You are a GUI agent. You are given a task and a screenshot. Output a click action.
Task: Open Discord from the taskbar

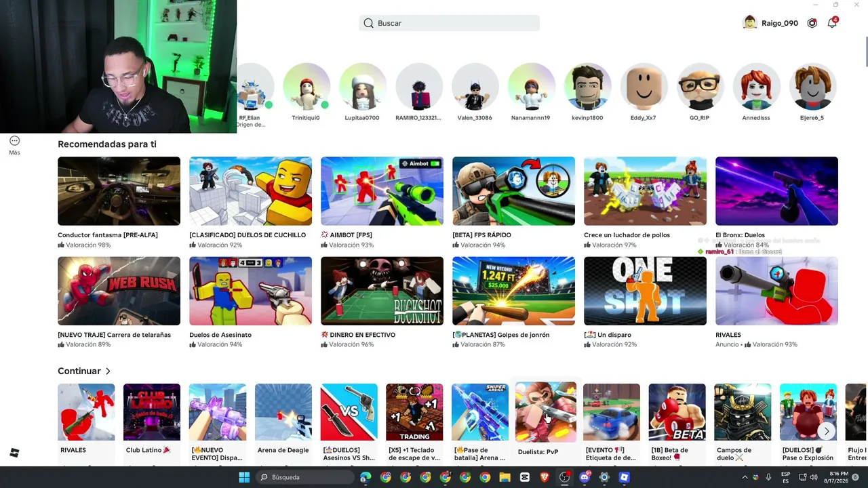click(x=585, y=477)
